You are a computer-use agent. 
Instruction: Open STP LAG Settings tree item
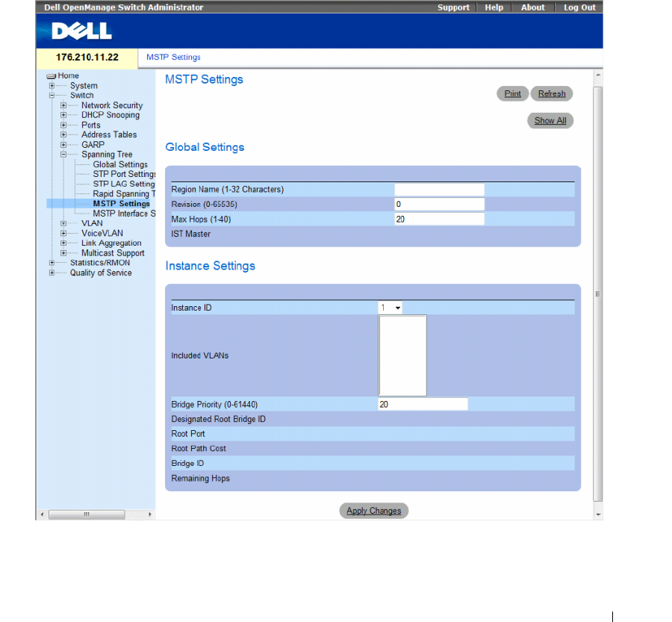click(x=124, y=184)
